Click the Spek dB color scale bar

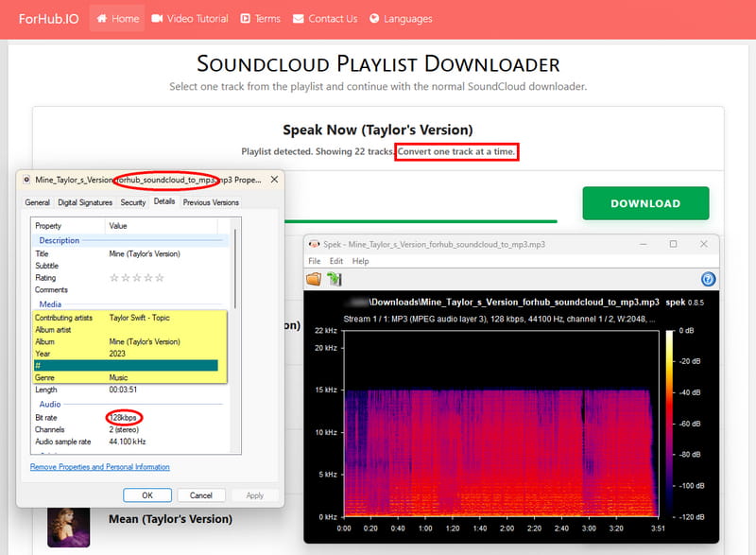tap(669, 424)
